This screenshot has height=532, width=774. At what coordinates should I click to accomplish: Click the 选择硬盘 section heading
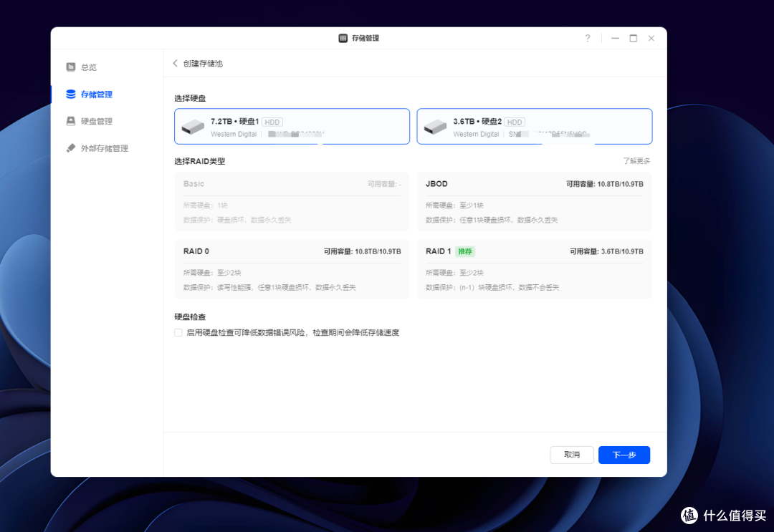(190, 99)
